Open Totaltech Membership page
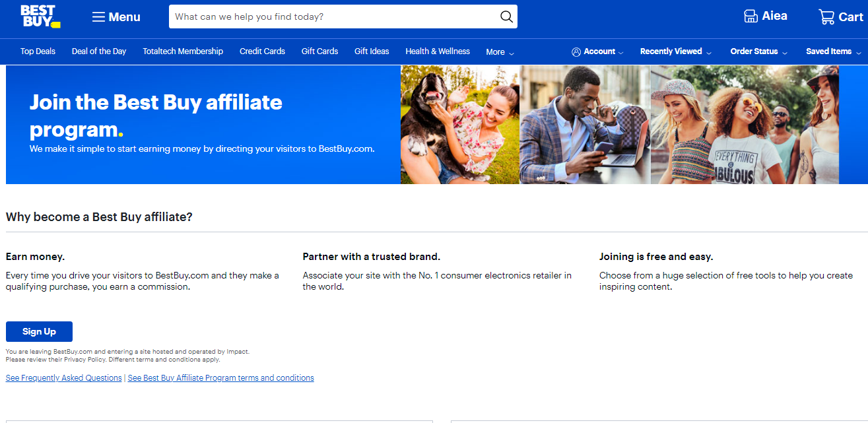Image resolution: width=868 pixels, height=423 pixels. (x=183, y=51)
